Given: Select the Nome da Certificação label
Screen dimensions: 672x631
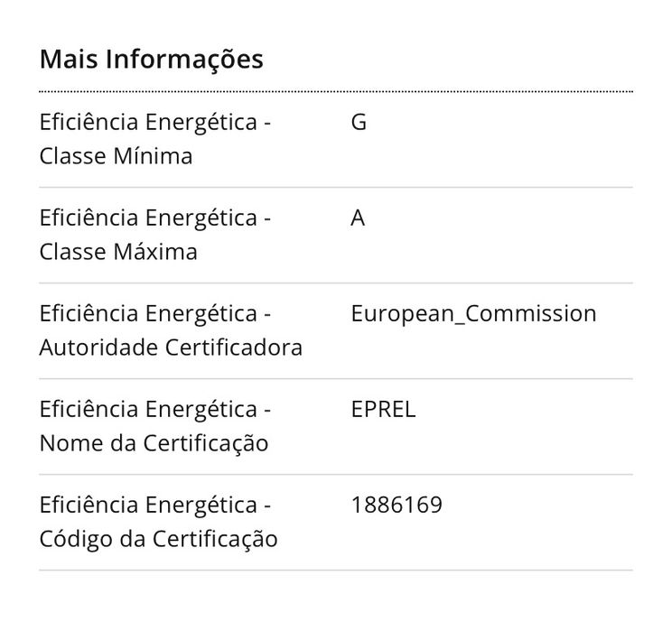Looking at the screenshot, I should click(154, 443).
